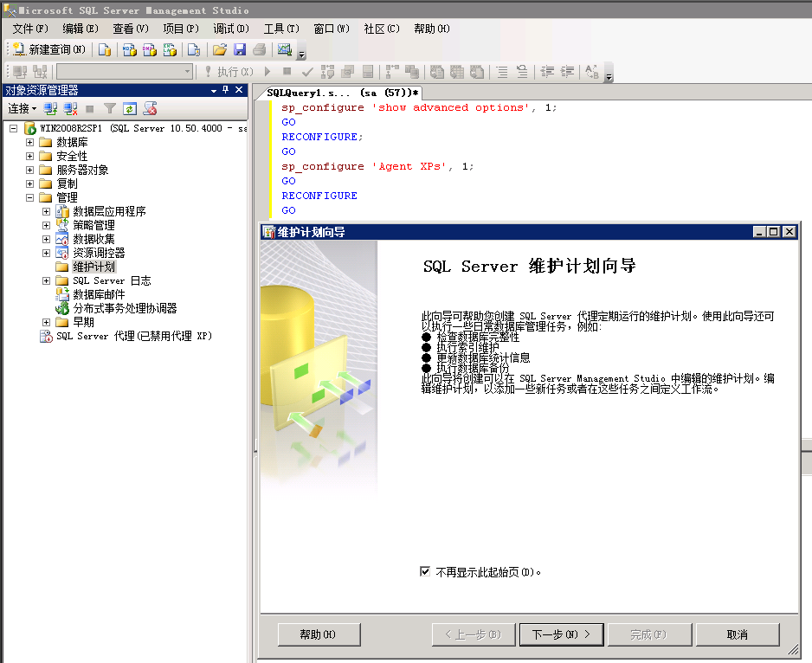The height and width of the screenshot is (663, 812).
Task: Click the Analysis Services XMLA Query icon
Action: tap(170, 49)
